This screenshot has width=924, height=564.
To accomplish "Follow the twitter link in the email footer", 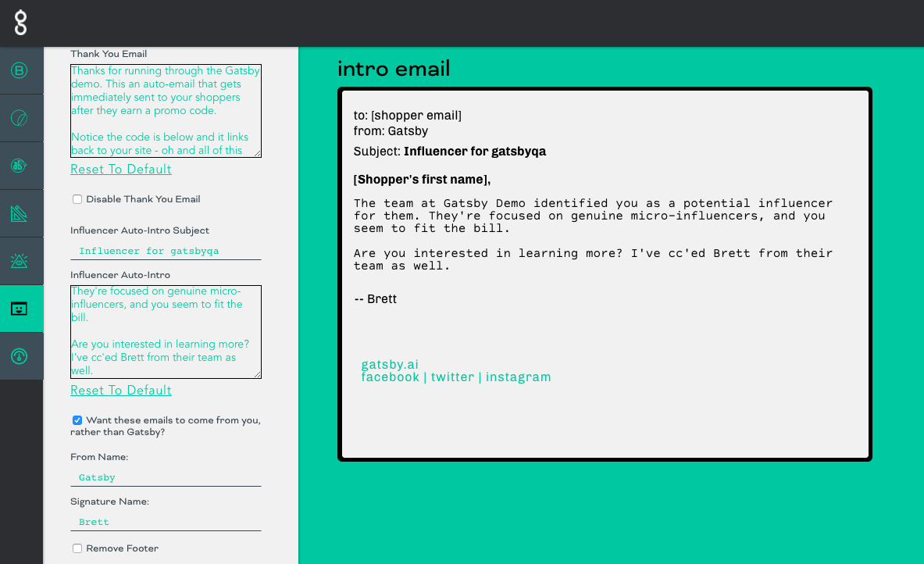I will coord(452,377).
